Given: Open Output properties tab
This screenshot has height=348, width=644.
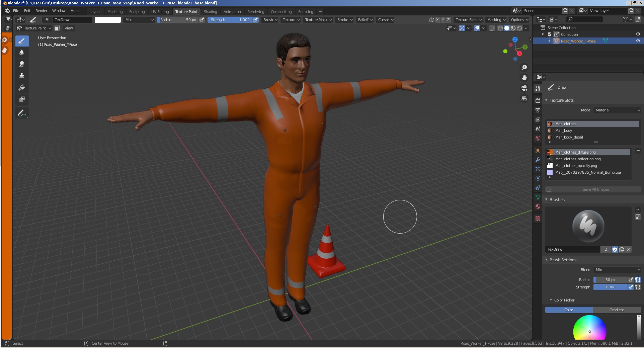Looking at the screenshot, I should point(538,110).
